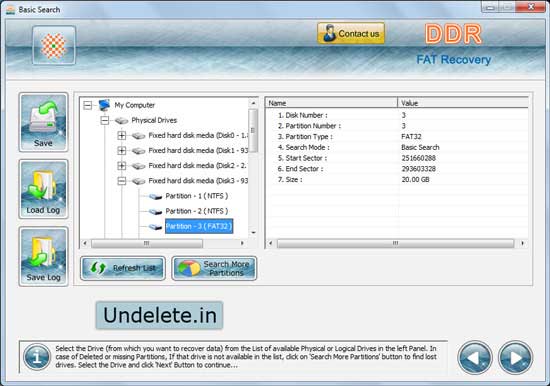550x386 pixels.
Task: Click the Name column header
Action: coord(331,103)
